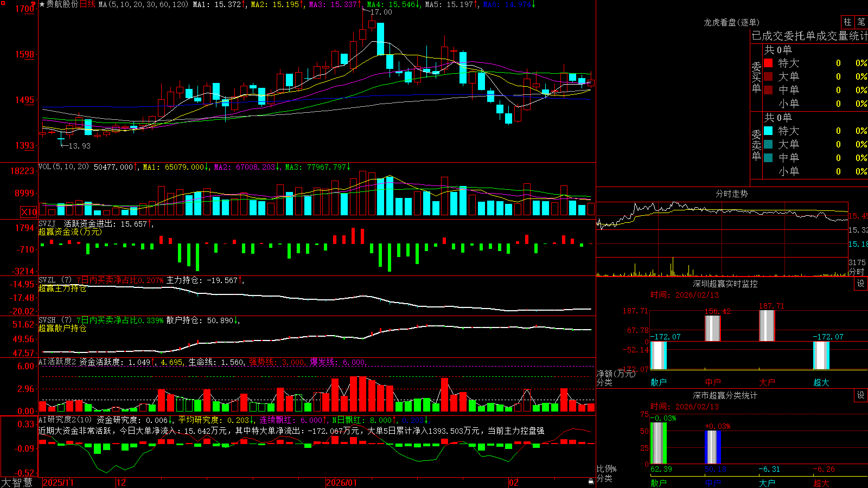Image resolution: width=868 pixels, height=488 pixels.
Task: Click the X10 volume multiplier marker
Action: coord(29,212)
